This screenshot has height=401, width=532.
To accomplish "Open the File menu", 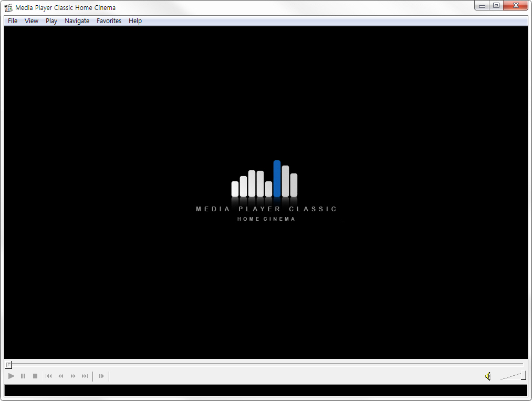I will pyautogui.click(x=13, y=20).
